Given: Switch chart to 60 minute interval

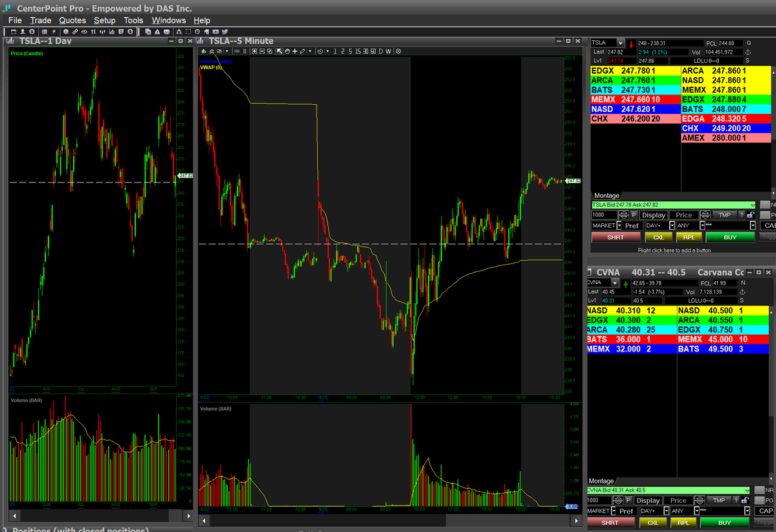Looking at the screenshot, I should 373,51.
